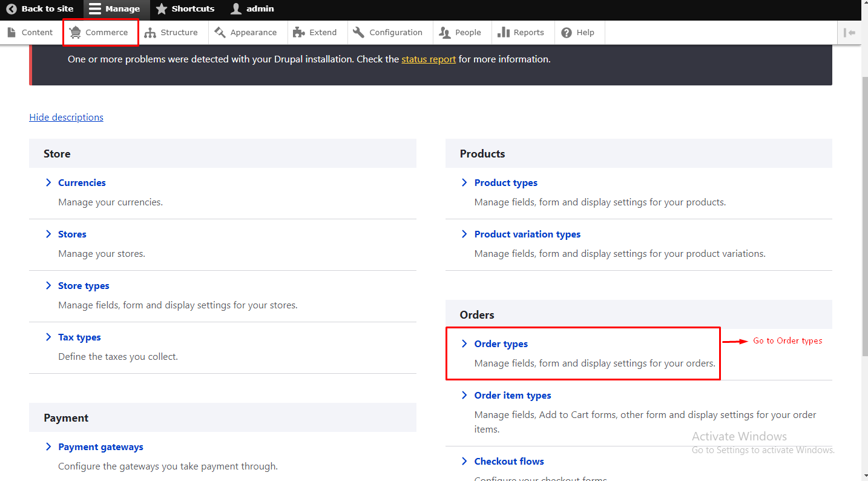The height and width of the screenshot is (481, 868).
Task: Click chevron next to Currencies
Action: click(48, 183)
